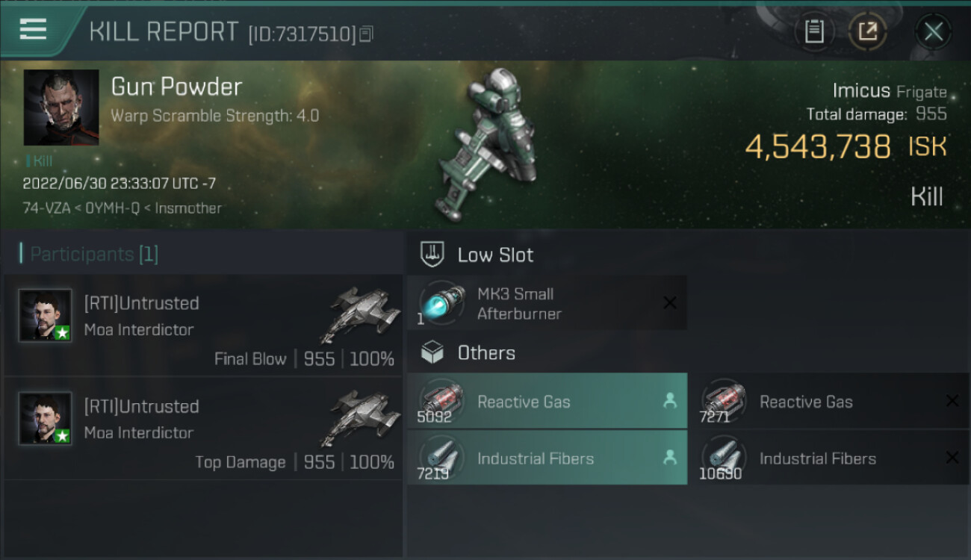Share kill report via export icon
Viewport: 971px width, 560px height.
click(867, 31)
